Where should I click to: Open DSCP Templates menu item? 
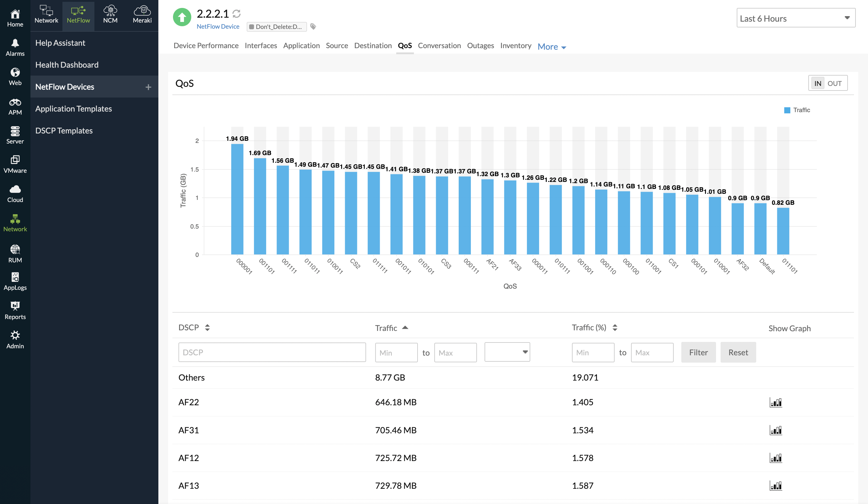tap(64, 130)
